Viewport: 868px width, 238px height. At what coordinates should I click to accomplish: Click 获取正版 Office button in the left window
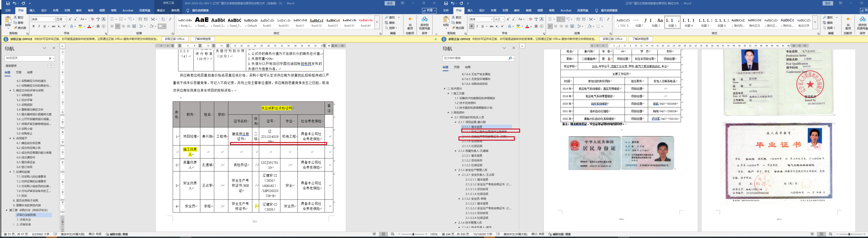click(x=175, y=39)
